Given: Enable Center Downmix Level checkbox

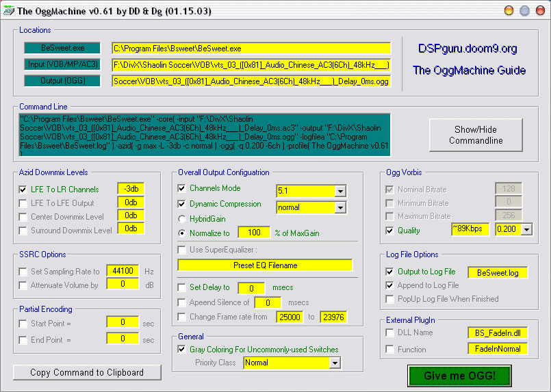Looking at the screenshot, I should pos(23,217).
